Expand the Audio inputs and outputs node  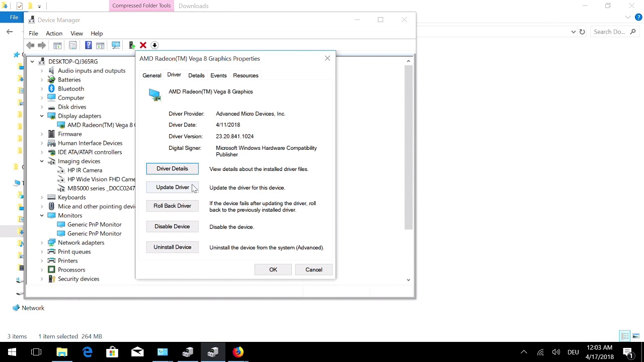click(42, 71)
